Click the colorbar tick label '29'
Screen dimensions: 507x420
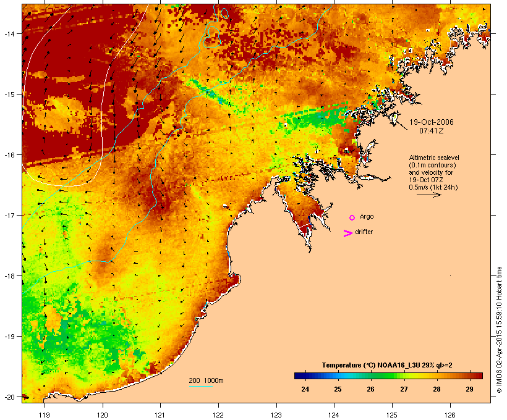[x=469, y=389]
